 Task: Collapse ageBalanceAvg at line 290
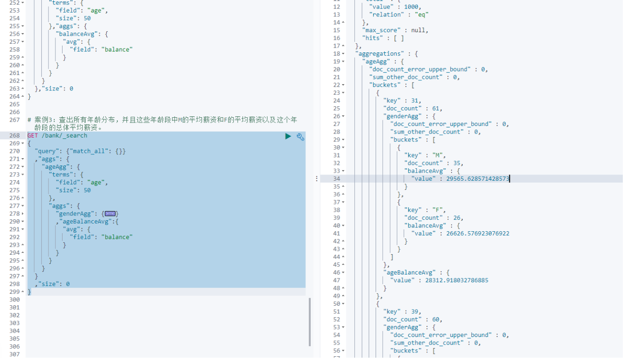24,221
